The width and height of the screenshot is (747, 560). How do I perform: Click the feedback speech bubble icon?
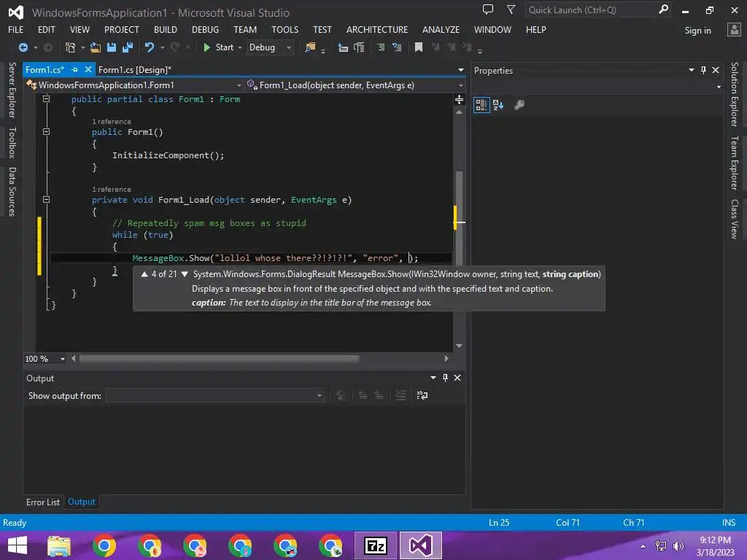point(488,9)
